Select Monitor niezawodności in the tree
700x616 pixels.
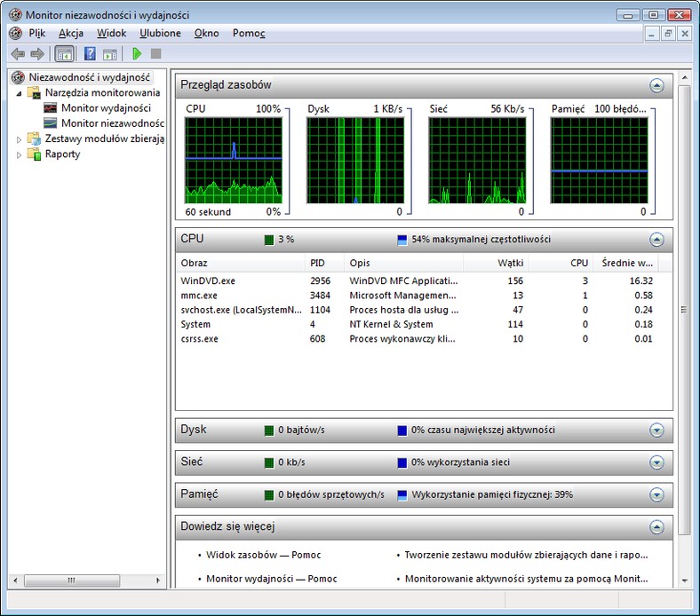coord(111,123)
